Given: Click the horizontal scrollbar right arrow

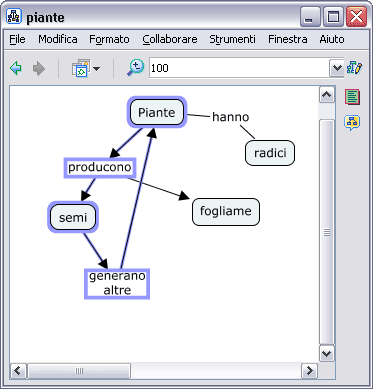Looking at the screenshot, I should [309, 371].
